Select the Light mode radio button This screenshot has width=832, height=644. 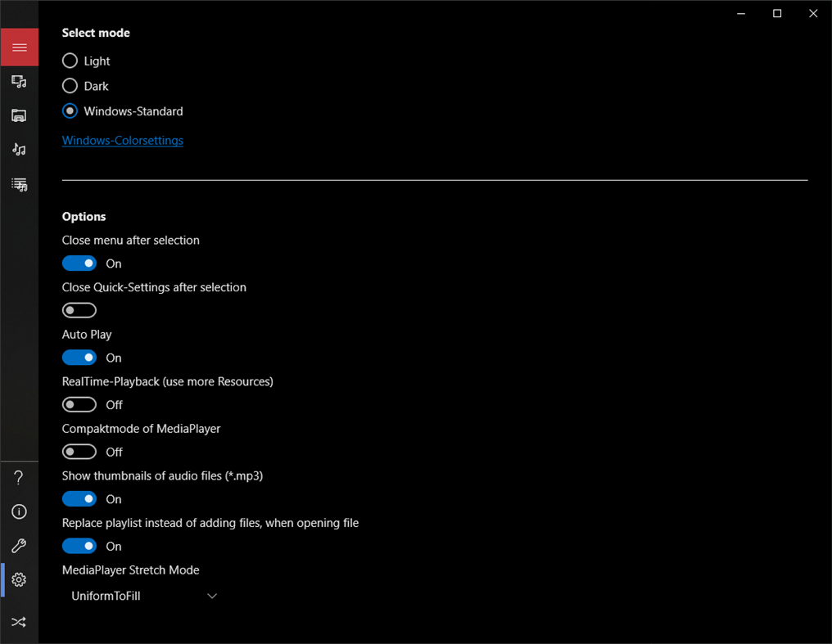pyautogui.click(x=70, y=61)
